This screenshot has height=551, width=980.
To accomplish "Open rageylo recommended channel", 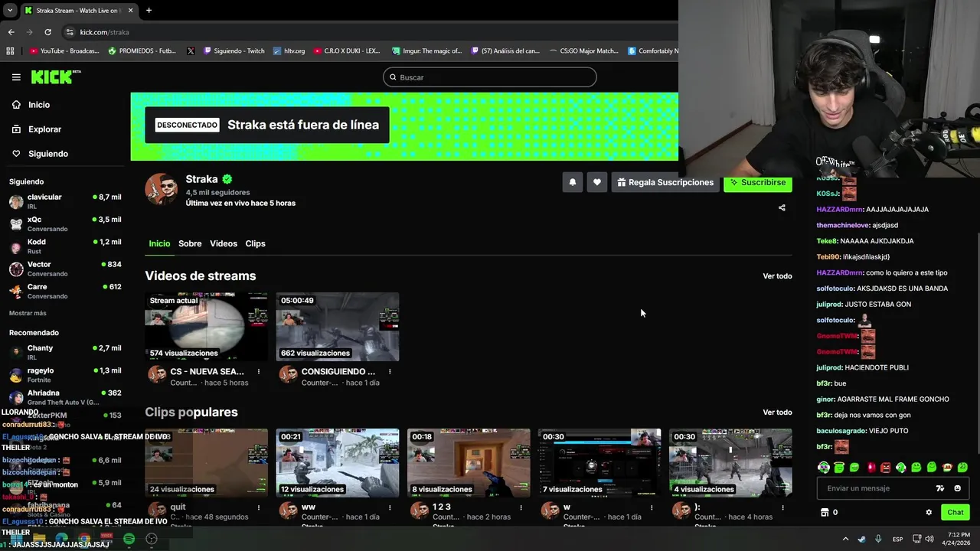I will tap(65, 375).
